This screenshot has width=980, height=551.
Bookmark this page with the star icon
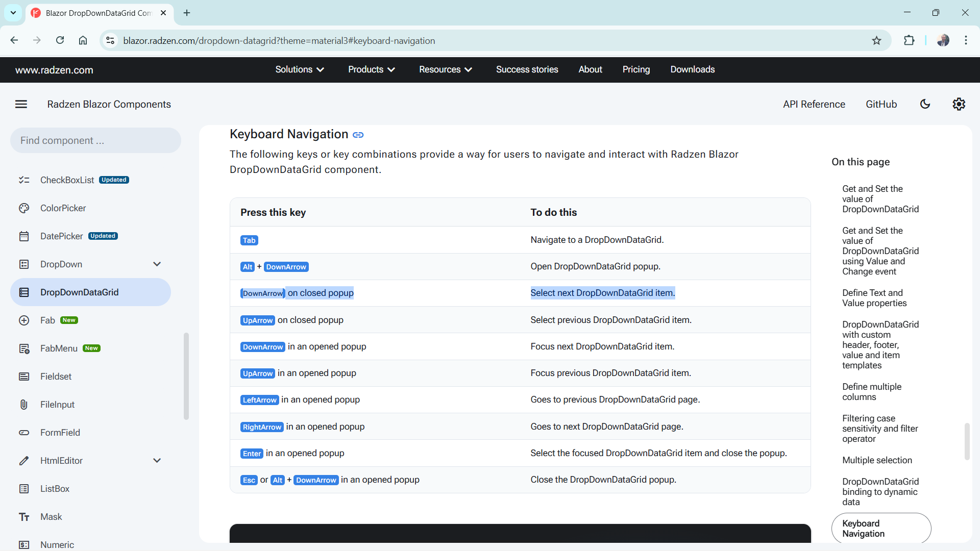[x=876, y=41]
